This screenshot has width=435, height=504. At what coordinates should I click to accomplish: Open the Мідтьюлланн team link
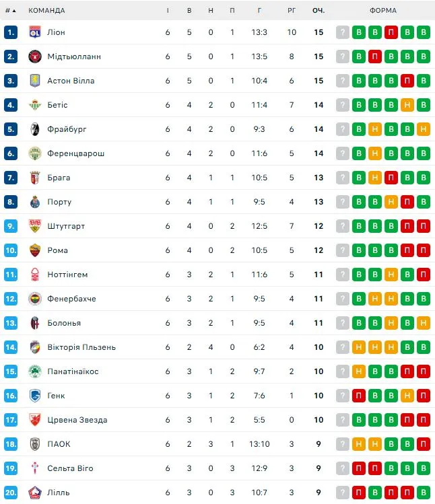click(74, 57)
